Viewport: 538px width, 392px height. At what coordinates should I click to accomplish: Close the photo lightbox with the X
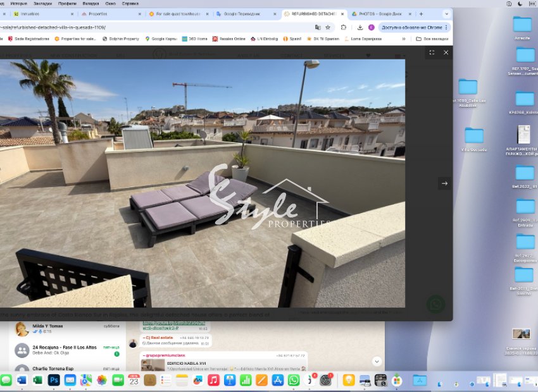click(446, 52)
